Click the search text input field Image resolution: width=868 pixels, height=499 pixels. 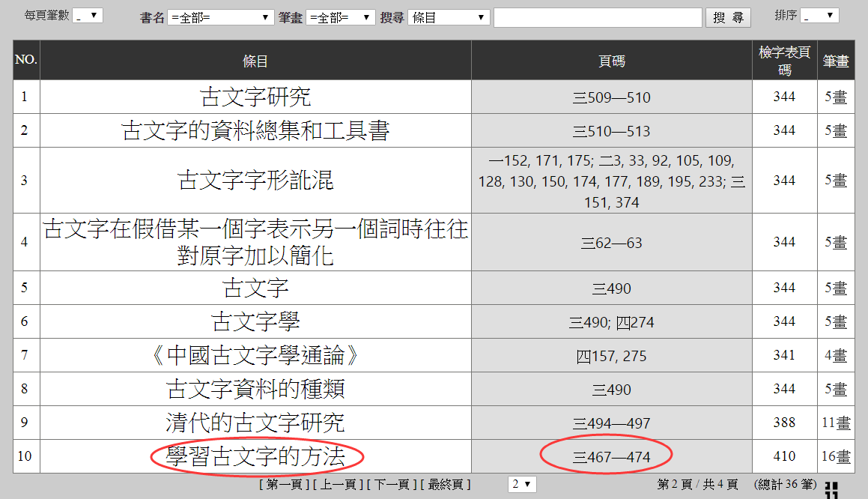(x=598, y=18)
